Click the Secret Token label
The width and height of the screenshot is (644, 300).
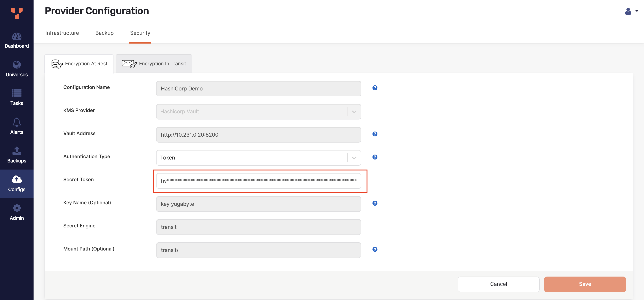coord(78,180)
